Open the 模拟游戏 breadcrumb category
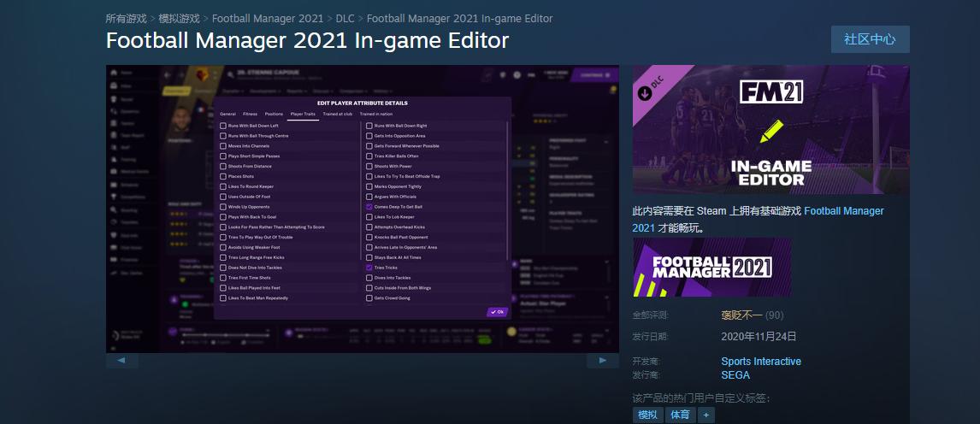This screenshot has height=424, width=980. pos(180,19)
